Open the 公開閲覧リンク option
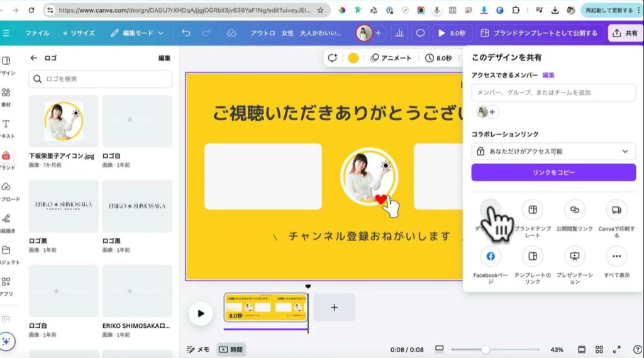Viewport: 644px width, 358px height. tap(574, 210)
